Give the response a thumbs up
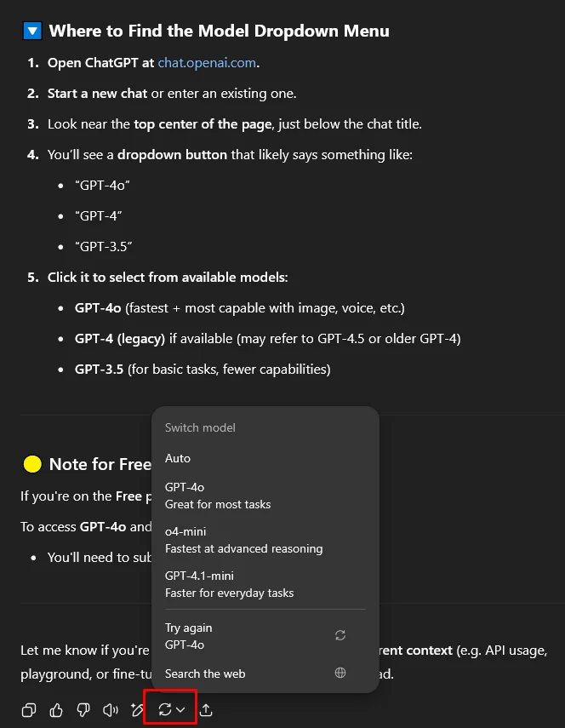Screen dimensions: 565x728 (56, 710)
